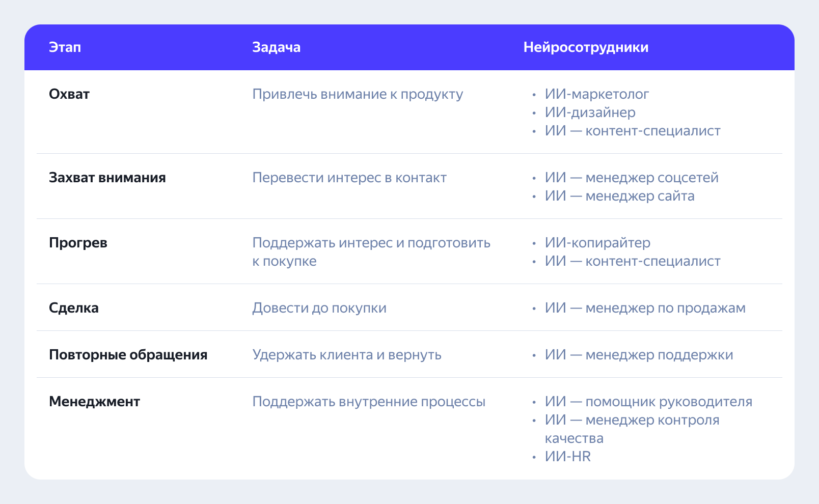Click the Нейросотрудники column header
The height and width of the screenshot is (504, 819).
pyautogui.click(x=586, y=47)
